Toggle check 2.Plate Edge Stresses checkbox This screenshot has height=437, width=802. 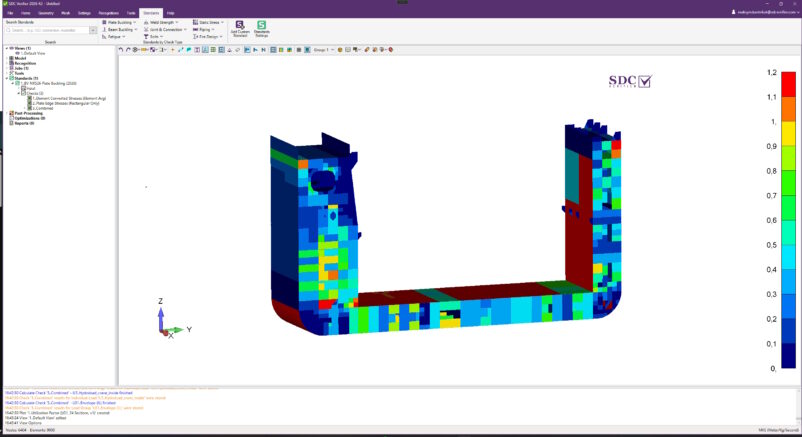click(x=29, y=103)
